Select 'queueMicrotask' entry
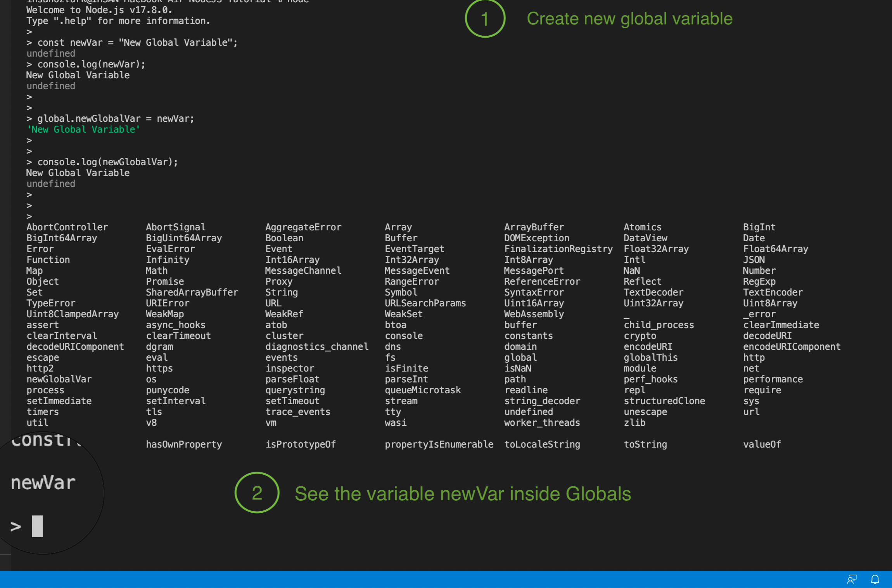The width and height of the screenshot is (892, 588). pyautogui.click(x=423, y=390)
